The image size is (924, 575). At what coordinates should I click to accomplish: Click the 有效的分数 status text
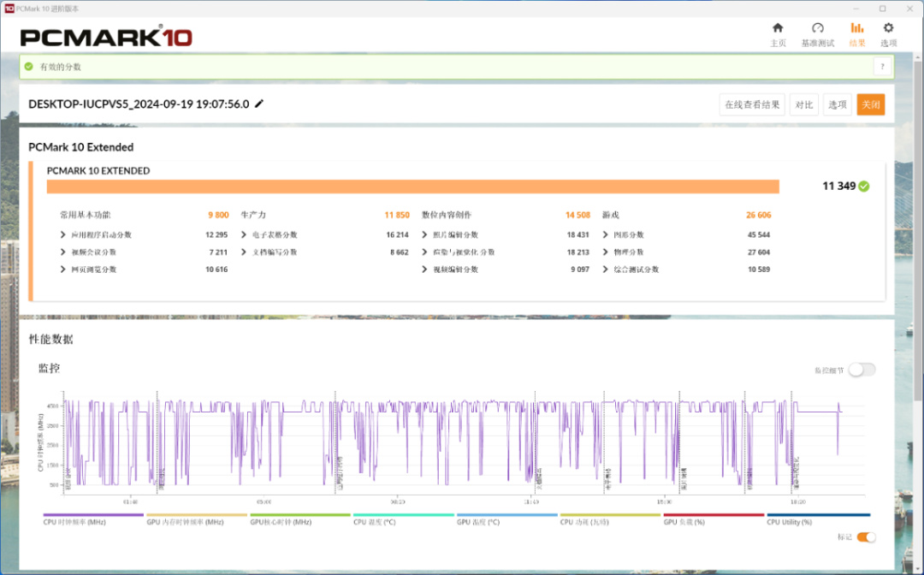(60, 67)
